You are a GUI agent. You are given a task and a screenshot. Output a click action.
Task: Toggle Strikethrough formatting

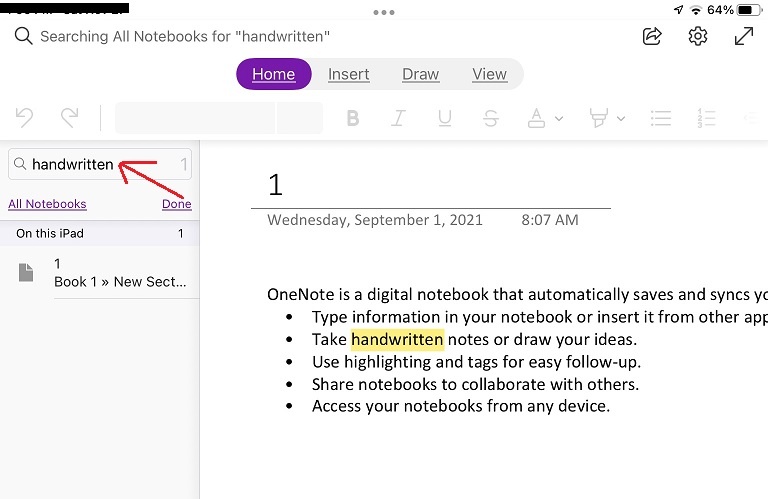pos(490,118)
